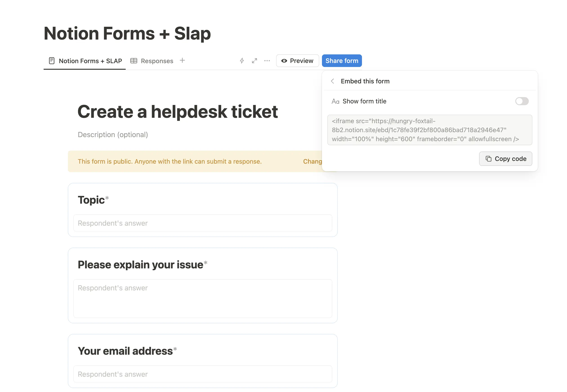The image size is (567, 392).
Task: Click the Share form button
Action: [x=342, y=61]
